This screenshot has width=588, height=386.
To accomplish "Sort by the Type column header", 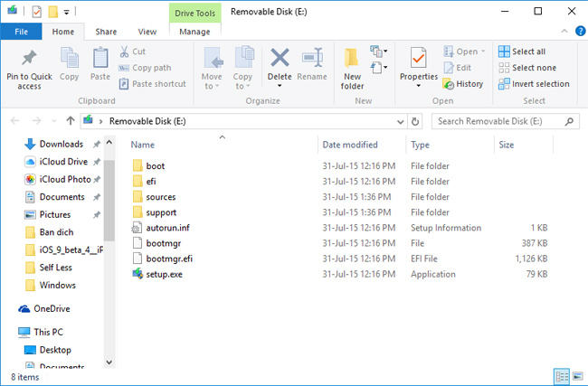I will tap(420, 145).
